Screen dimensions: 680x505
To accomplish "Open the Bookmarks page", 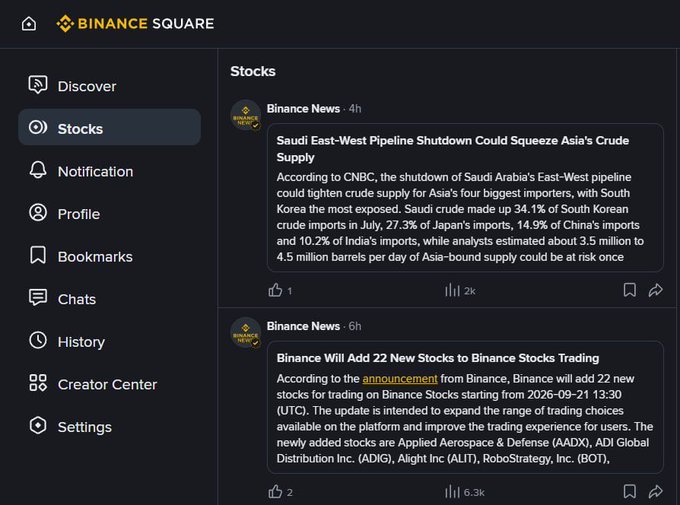I will (109, 256).
